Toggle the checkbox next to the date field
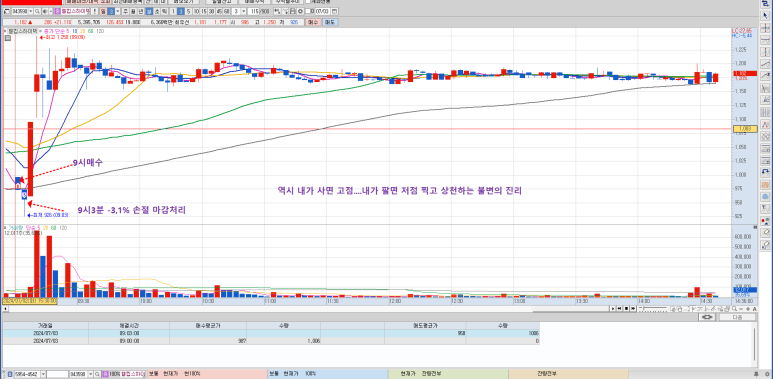 pos(308,11)
